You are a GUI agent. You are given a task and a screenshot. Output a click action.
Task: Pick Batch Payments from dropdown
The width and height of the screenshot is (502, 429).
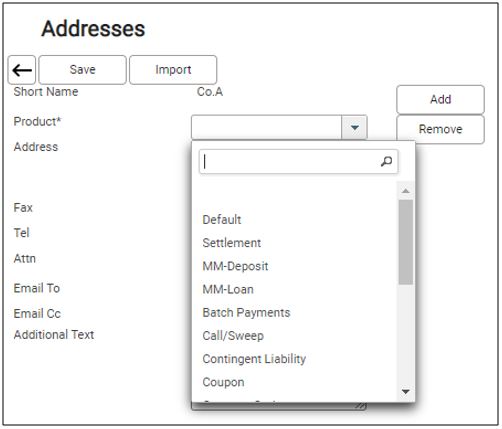(x=246, y=313)
